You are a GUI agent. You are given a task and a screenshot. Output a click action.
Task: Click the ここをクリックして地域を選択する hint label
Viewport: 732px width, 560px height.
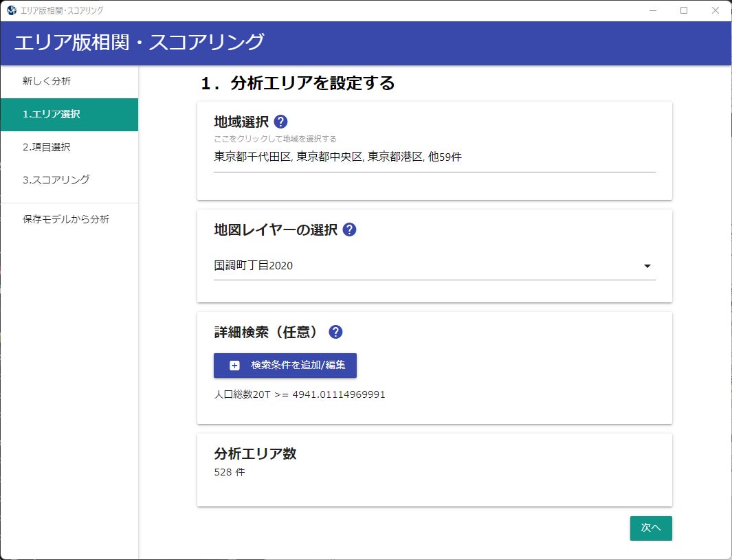pyautogui.click(x=275, y=139)
